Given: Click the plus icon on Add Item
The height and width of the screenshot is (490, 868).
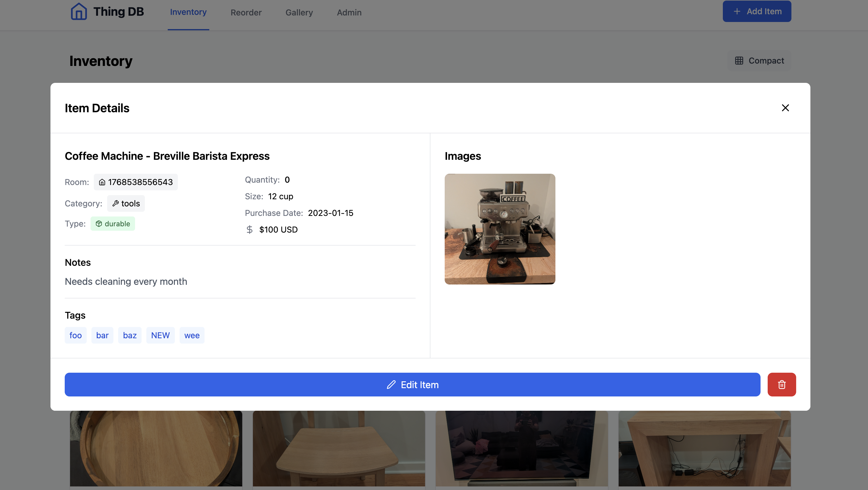Looking at the screenshot, I should point(737,12).
